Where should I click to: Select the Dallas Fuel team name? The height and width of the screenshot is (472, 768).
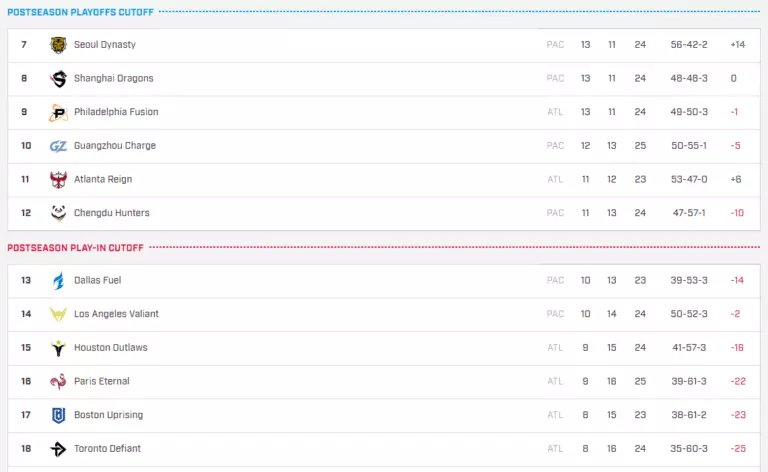97,281
